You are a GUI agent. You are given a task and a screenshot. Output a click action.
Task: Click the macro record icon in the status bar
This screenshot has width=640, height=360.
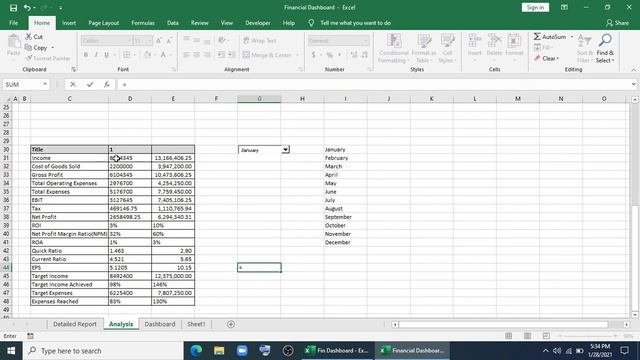tap(30, 336)
